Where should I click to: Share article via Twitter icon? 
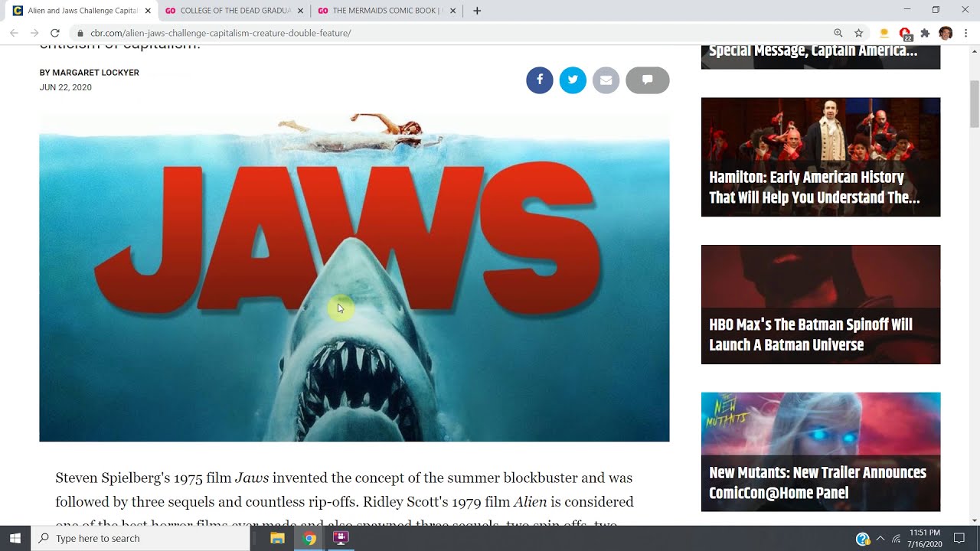(x=573, y=80)
